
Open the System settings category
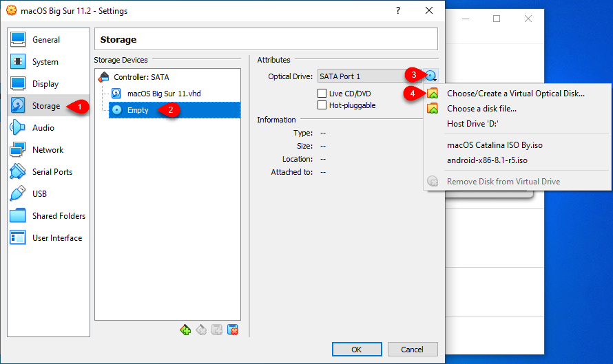[x=48, y=62]
